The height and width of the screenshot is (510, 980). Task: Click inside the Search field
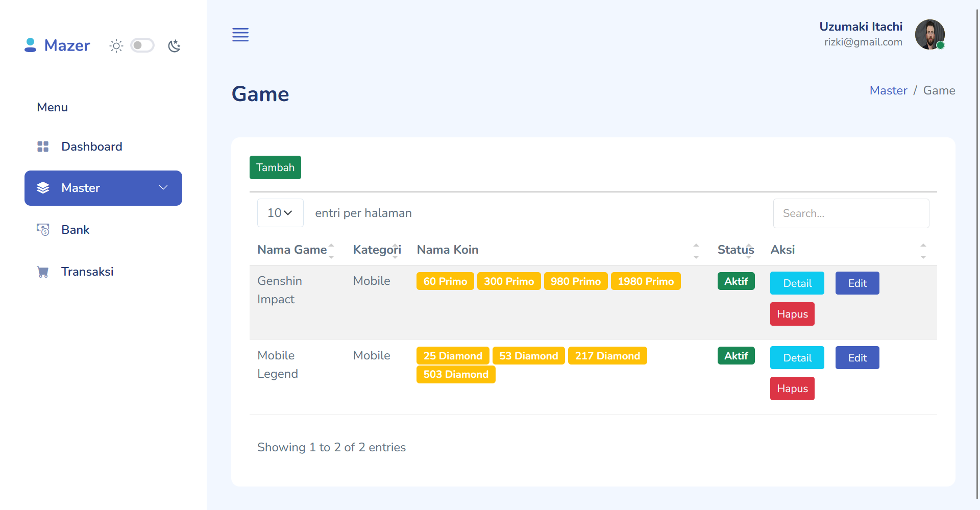pos(851,213)
